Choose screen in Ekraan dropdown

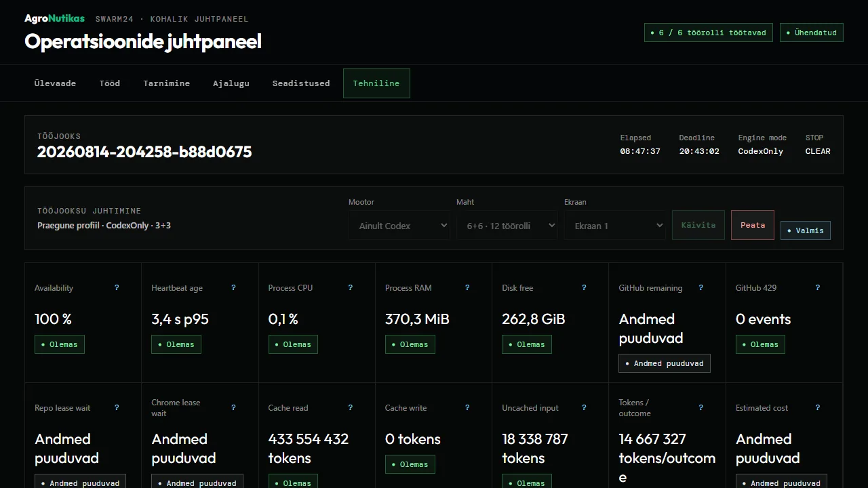[x=615, y=226]
